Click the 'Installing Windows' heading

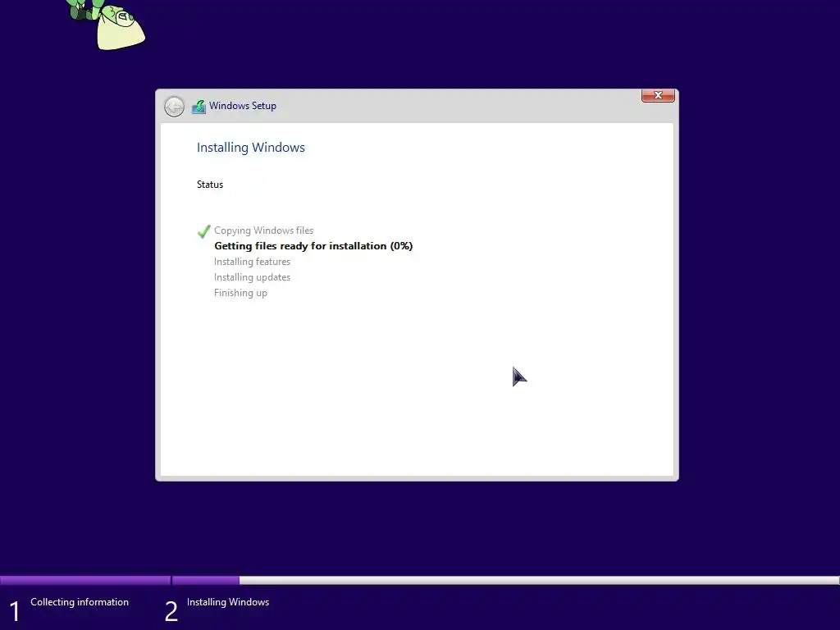pos(251,148)
